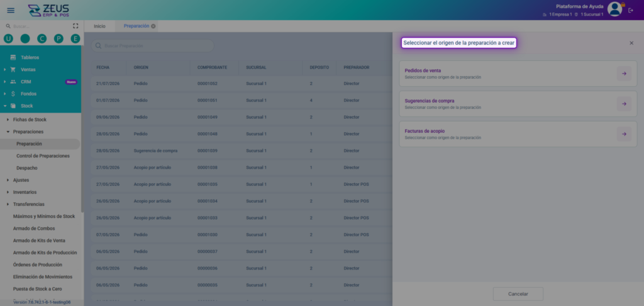Click the sidebar vertical scrollbar

(x=82, y=128)
